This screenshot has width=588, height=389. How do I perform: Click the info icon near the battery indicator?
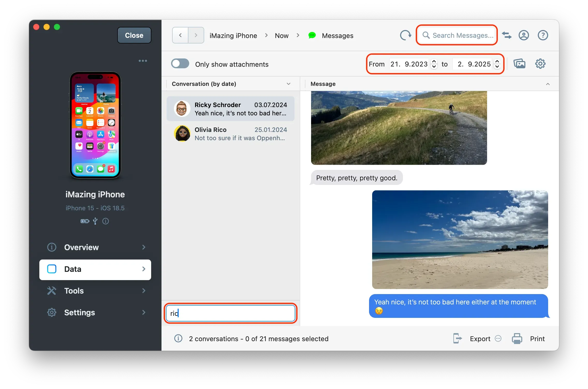point(105,221)
